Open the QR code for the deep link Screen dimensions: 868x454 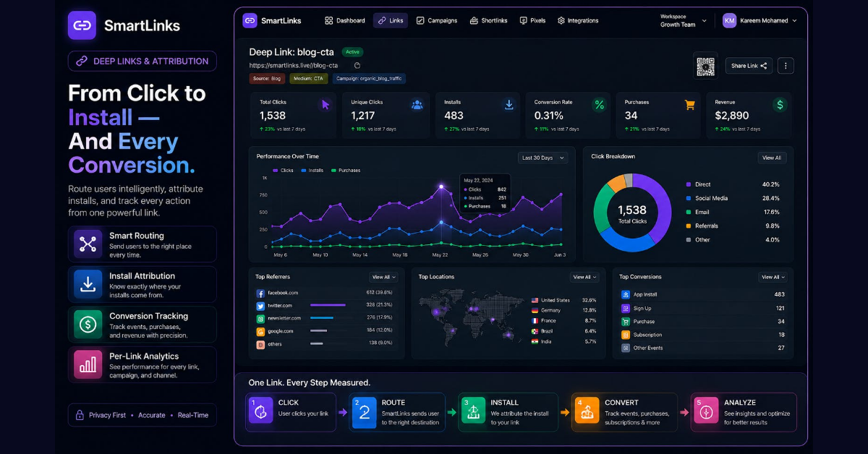pos(705,66)
